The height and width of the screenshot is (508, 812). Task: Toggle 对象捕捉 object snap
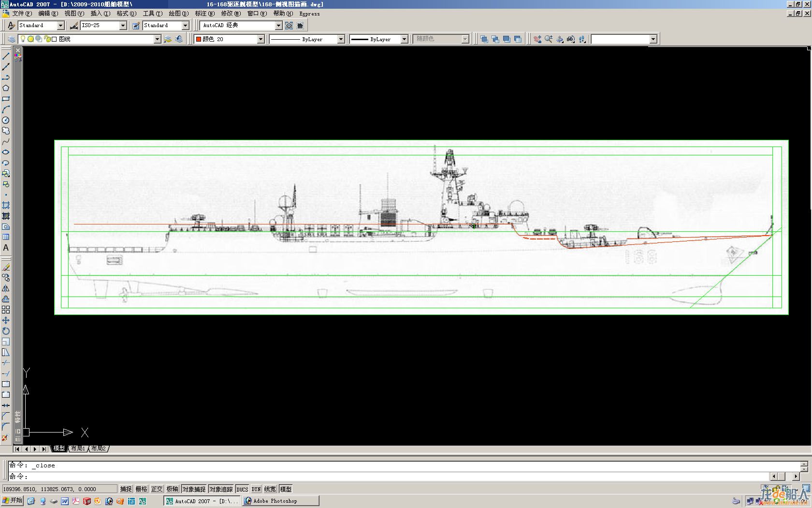(x=194, y=489)
